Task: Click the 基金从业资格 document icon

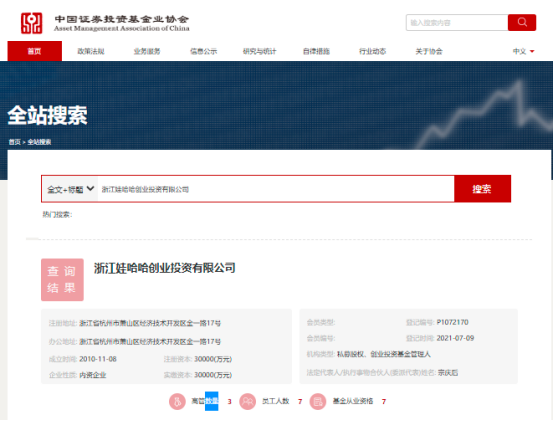Action: pyautogui.click(x=318, y=402)
